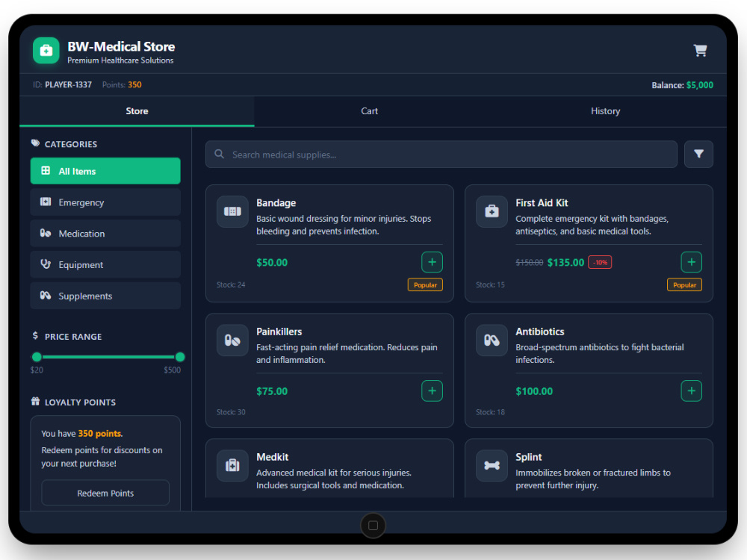747x560 pixels.
Task: Click the Splint product title
Action: (528, 457)
